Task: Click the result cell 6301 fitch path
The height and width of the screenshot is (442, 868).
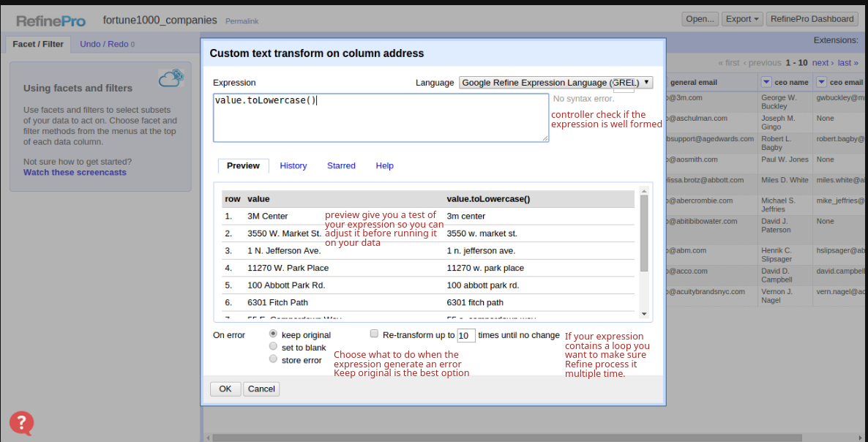Action: point(475,303)
